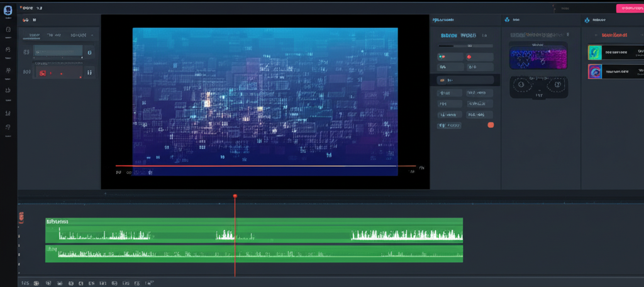The image size is (644, 287).
Task: Click the blue city video preview frame
Action: pyautogui.click(x=265, y=101)
